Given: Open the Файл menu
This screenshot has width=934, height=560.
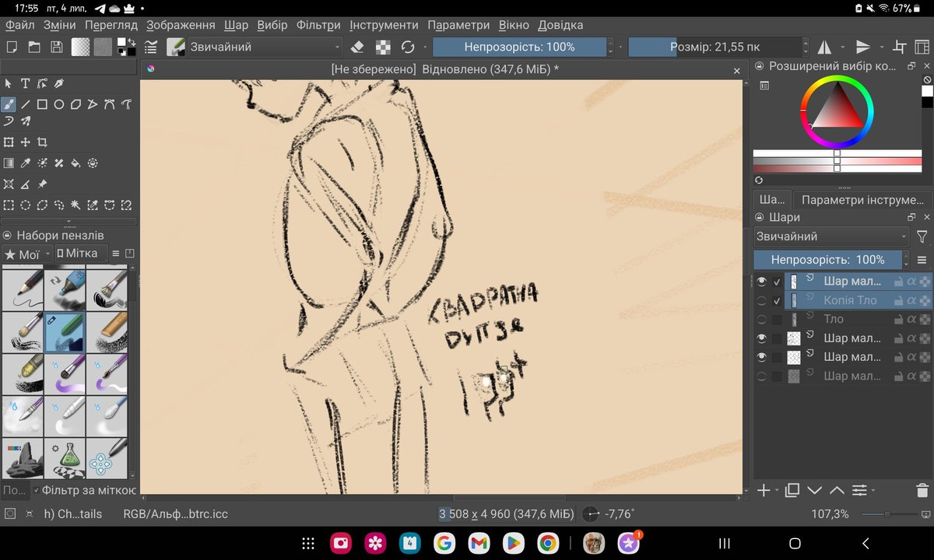Looking at the screenshot, I should click(19, 25).
